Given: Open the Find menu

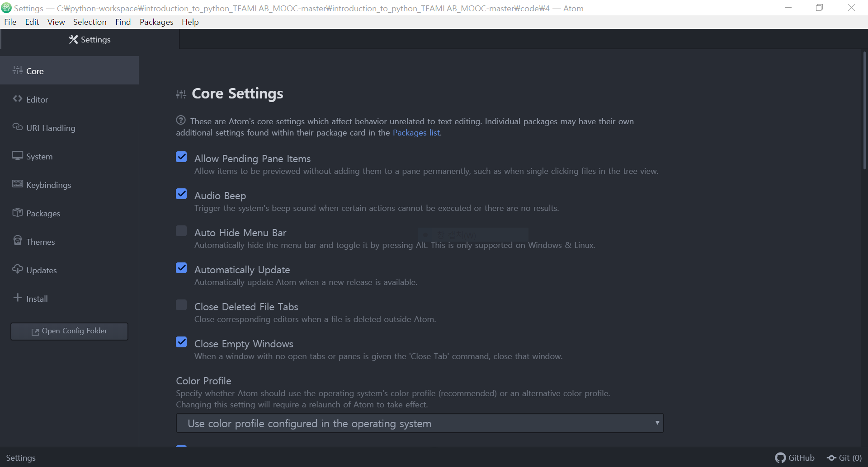Looking at the screenshot, I should [123, 22].
